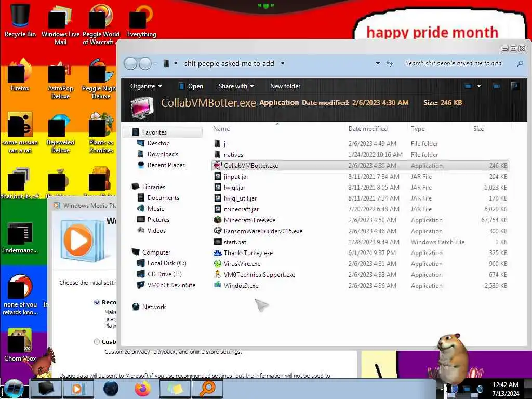Open the recent pages dropdown near navigation buttons
Screen dimensions: 532x399
point(156,63)
